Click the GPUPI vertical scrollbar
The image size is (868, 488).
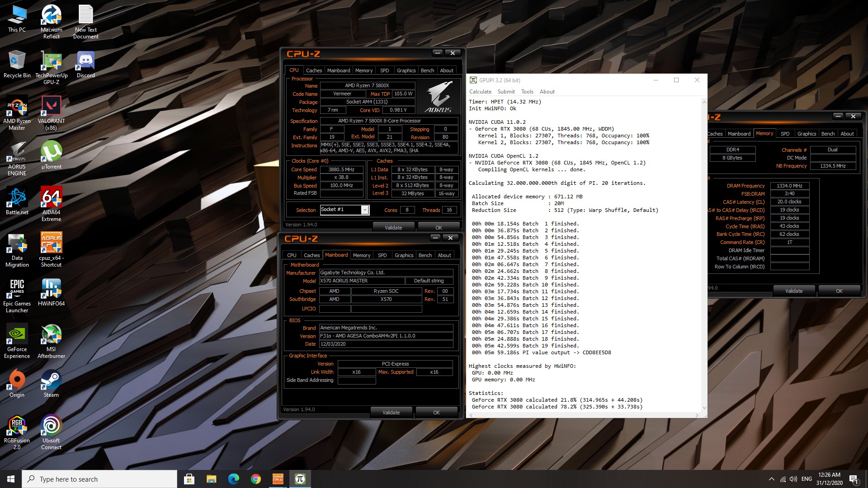click(704, 255)
